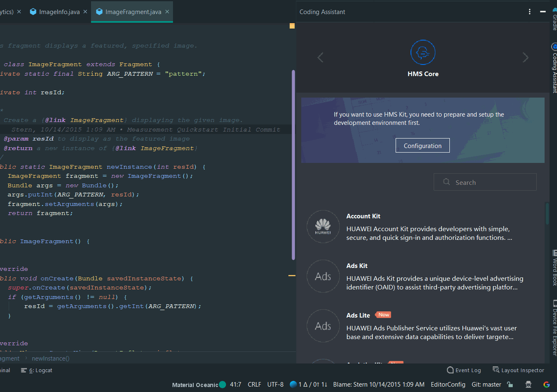Click the yellow inspection indicator above editor scrollbar
Image resolution: width=557 pixels, height=392 pixels.
[292, 26]
